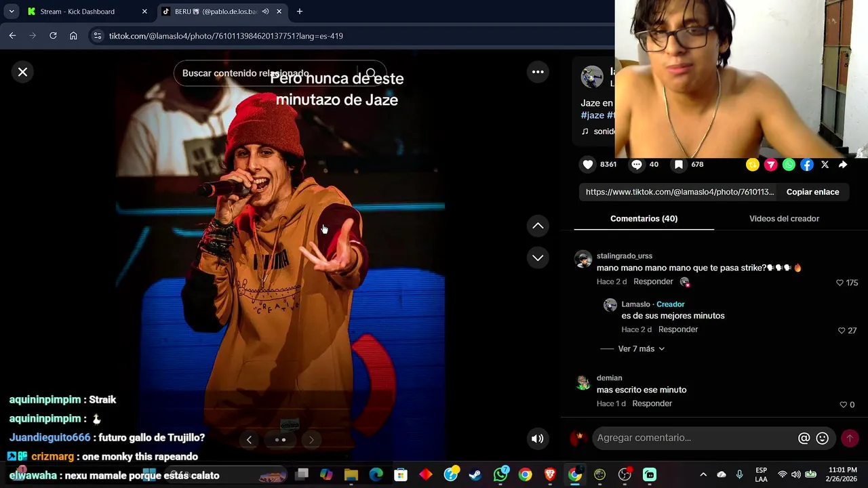The image size is (868, 488).
Task: Open a new browser tab
Action: click(x=300, y=12)
